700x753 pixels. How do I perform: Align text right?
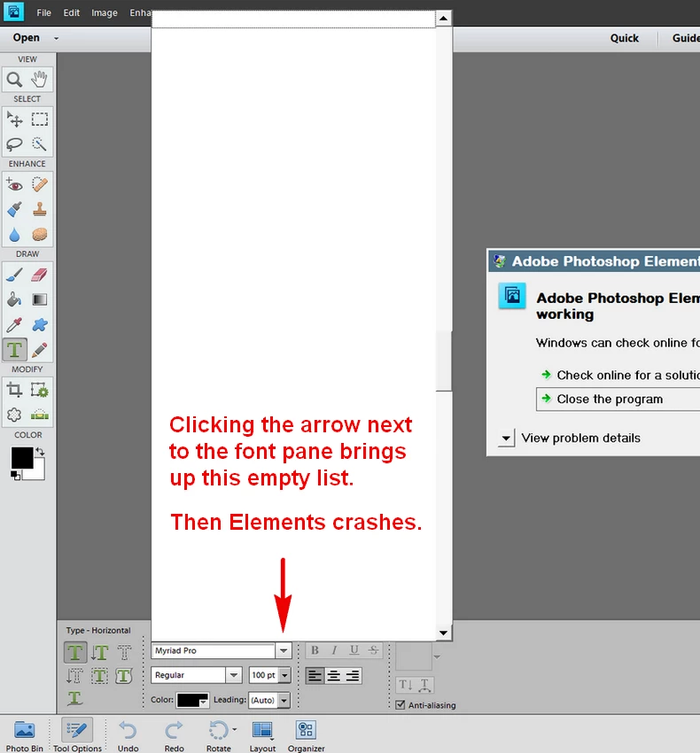coord(352,676)
